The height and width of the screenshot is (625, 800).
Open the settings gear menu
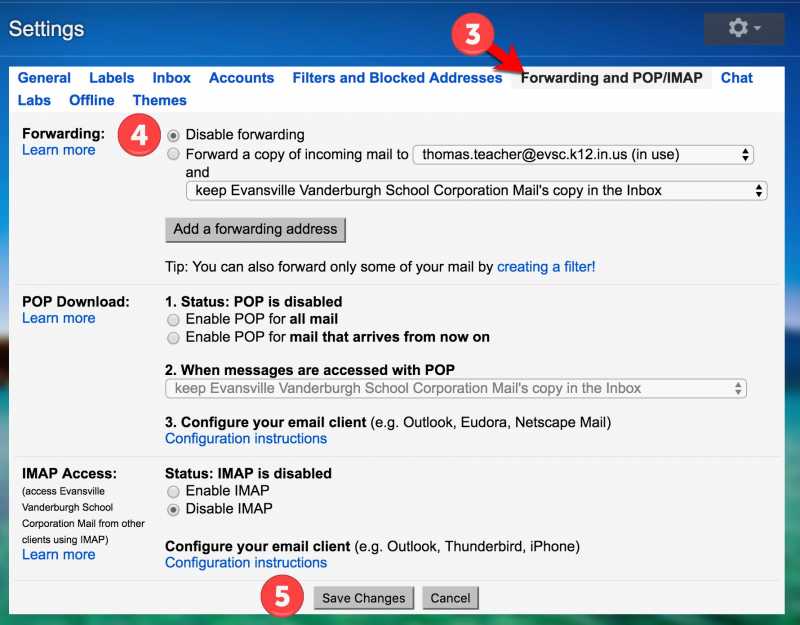coord(743,29)
